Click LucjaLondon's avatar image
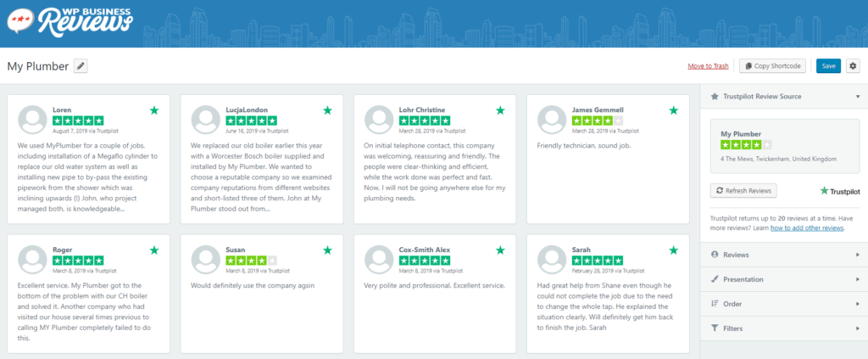This screenshot has height=359, width=868. [205, 120]
